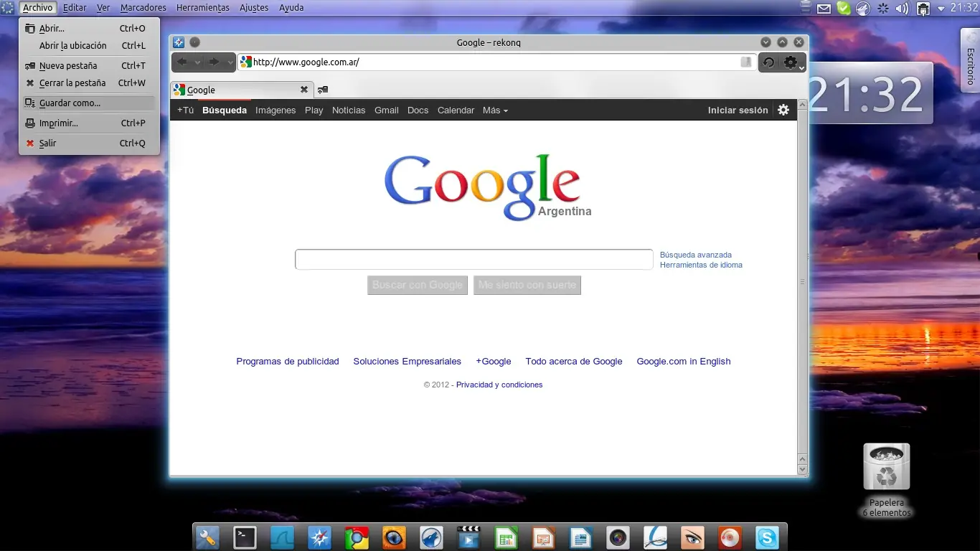Choose Guardar como... in Archivo menu

click(89, 103)
